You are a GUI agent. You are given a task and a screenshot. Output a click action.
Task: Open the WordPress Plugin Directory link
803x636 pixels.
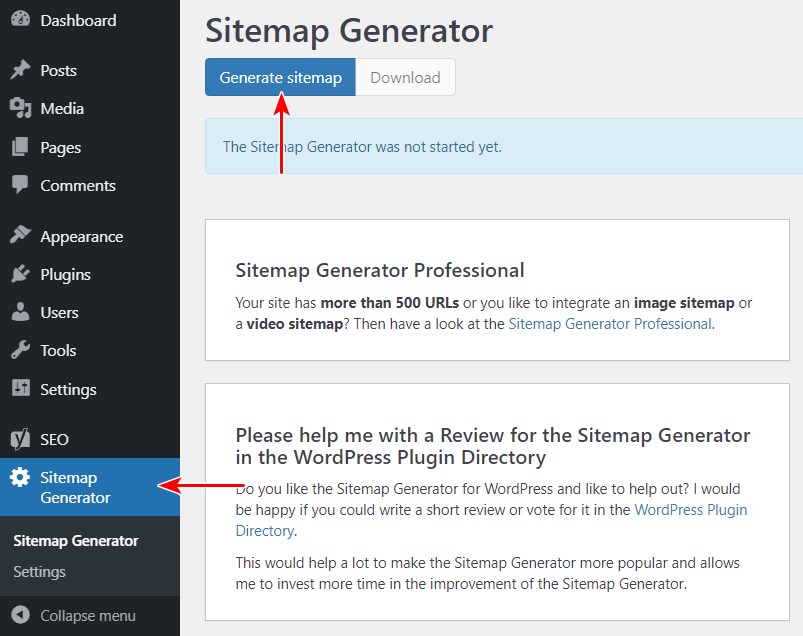(691, 510)
